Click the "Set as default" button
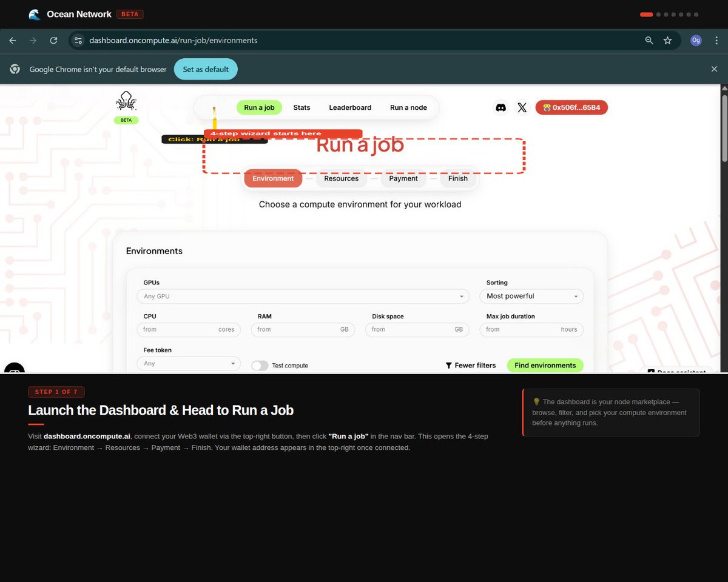 pos(206,69)
